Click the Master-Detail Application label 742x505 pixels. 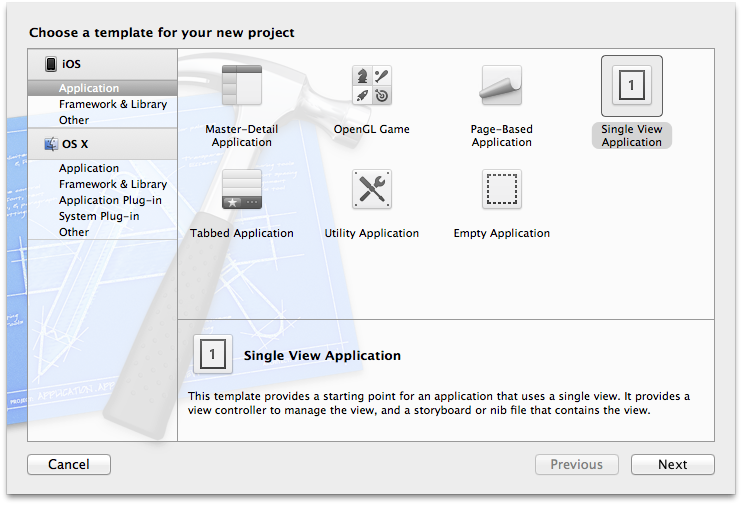click(242, 136)
